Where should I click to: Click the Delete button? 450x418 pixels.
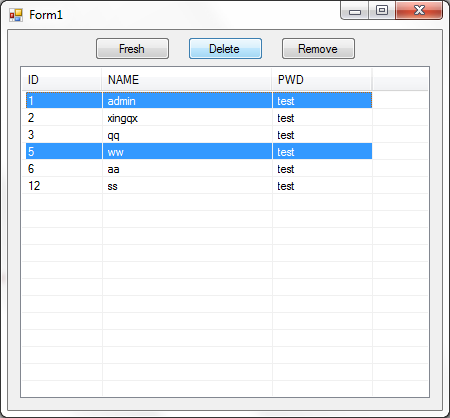[x=225, y=49]
